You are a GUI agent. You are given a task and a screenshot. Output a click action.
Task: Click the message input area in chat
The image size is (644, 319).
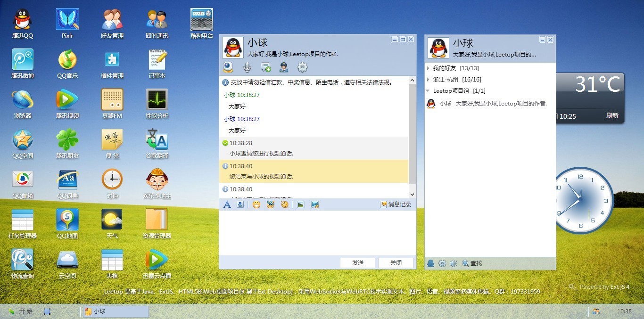tap(317, 233)
